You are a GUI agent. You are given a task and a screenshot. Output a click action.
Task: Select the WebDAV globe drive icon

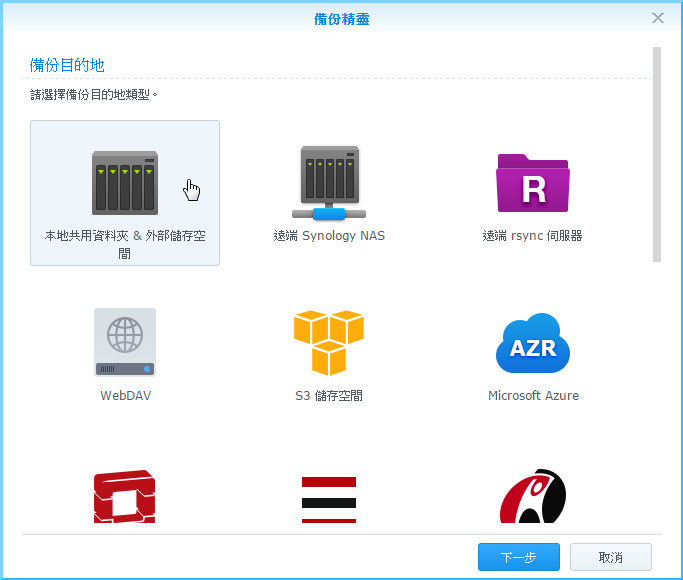point(125,342)
